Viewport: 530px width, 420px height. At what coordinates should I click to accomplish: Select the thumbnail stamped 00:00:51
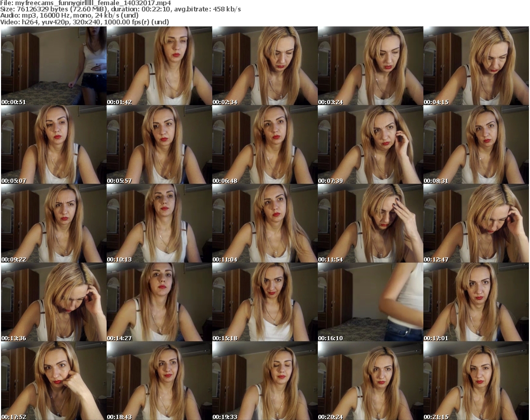pos(54,66)
